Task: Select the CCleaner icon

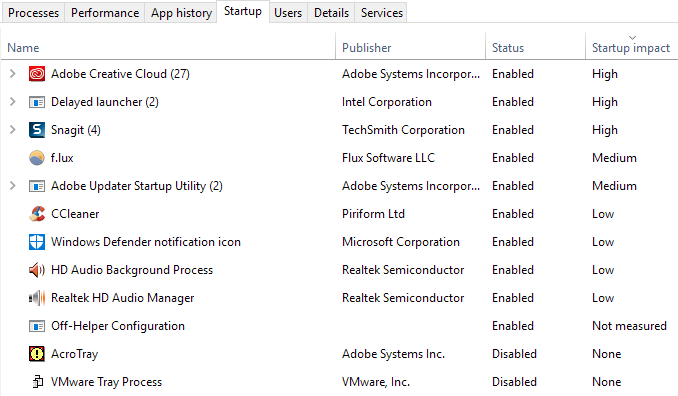Action: tap(37, 214)
